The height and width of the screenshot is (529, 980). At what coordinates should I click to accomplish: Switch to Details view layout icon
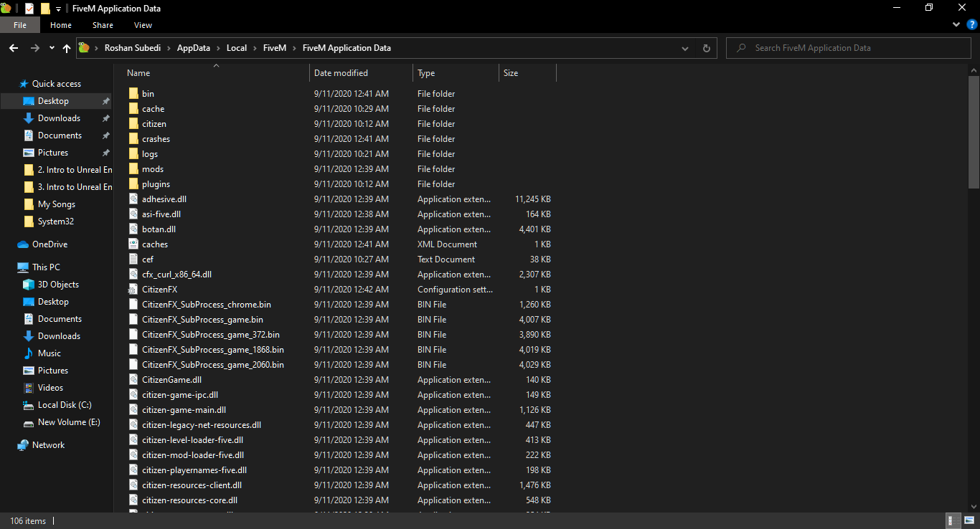[951, 521]
